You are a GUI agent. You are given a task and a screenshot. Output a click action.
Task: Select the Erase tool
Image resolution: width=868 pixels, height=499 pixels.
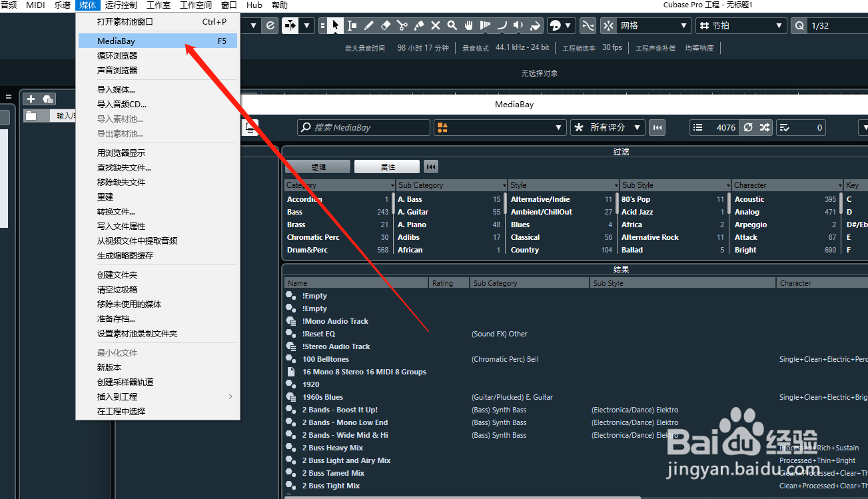(x=386, y=26)
